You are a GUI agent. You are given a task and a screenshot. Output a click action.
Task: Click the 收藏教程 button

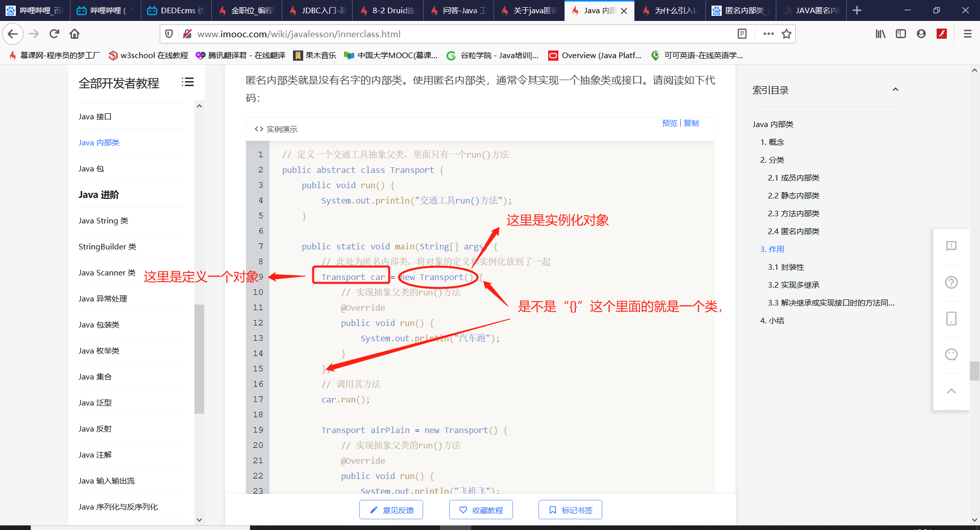[x=481, y=510]
